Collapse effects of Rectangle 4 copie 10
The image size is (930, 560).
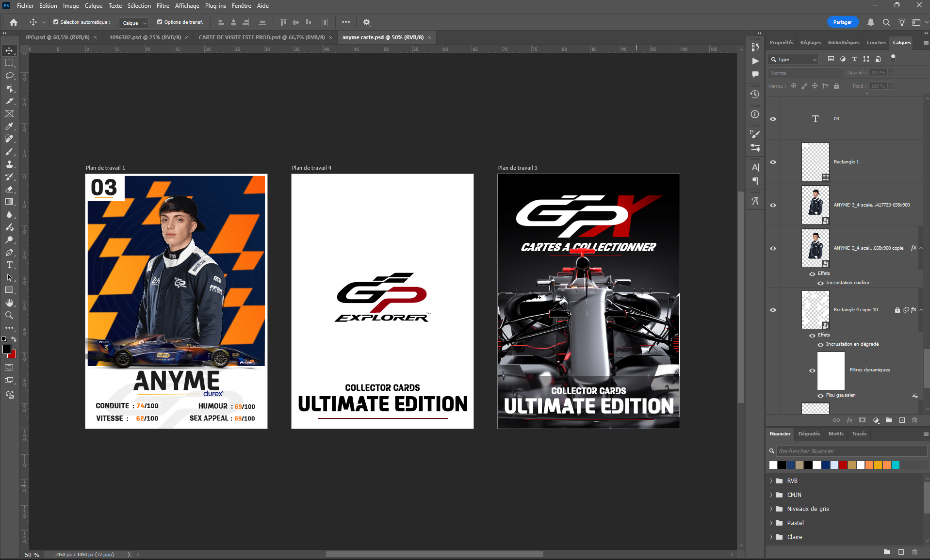(x=921, y=310)
